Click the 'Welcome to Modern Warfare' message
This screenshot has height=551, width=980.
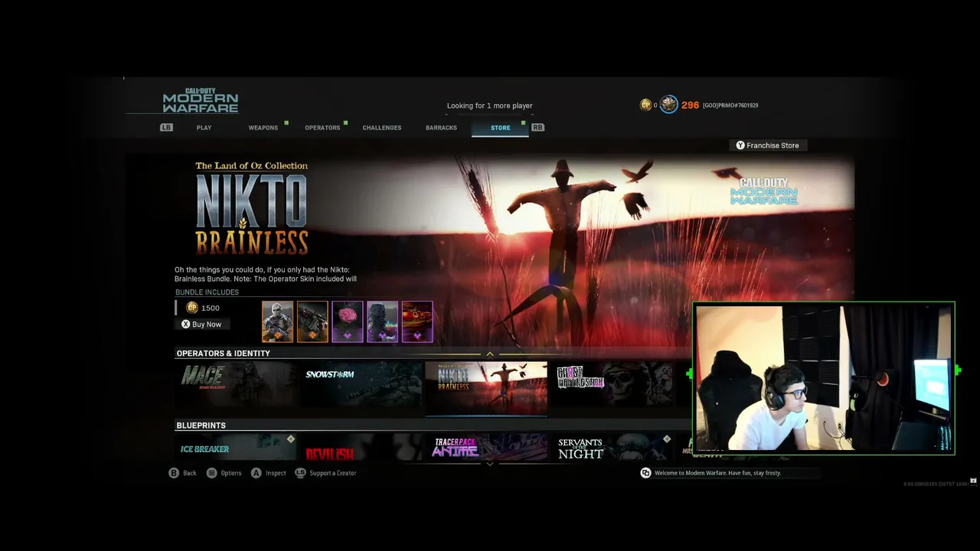coord(718,473)
